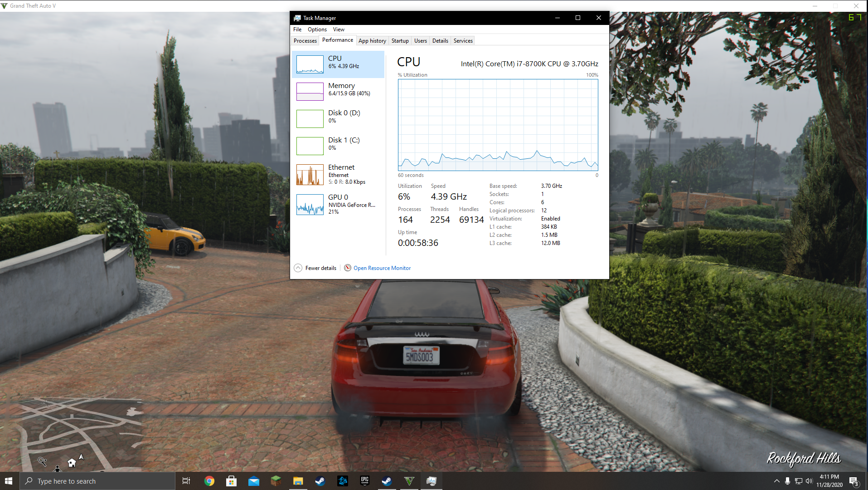Open the Disk 1 (C:) performance view
The image size is (868, 490).
click(338, 146)
